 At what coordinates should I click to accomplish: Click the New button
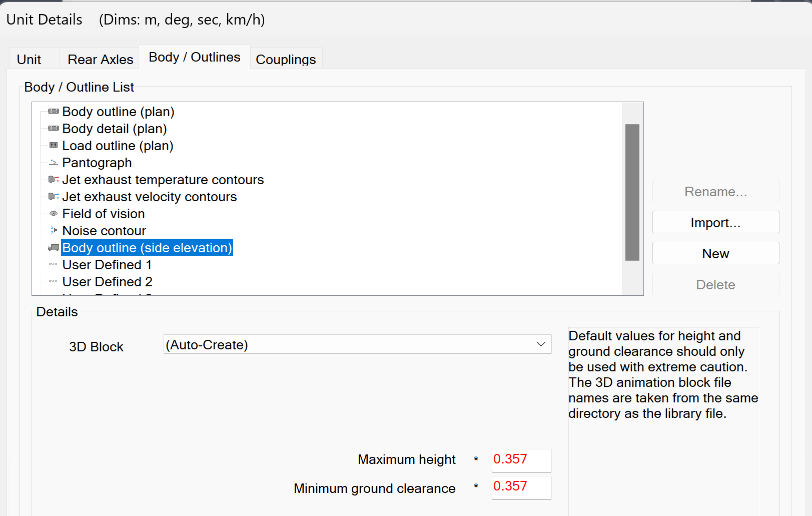715,254
